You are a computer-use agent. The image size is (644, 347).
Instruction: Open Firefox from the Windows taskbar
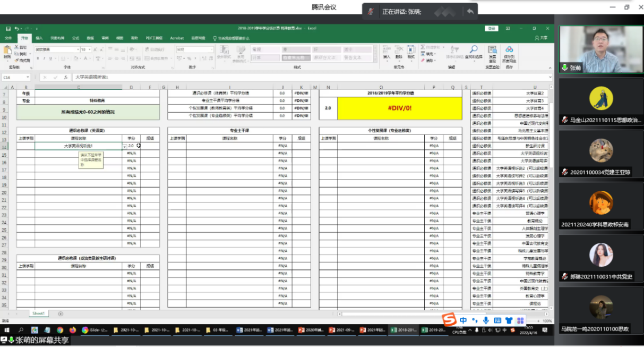[x=72, y=330]
